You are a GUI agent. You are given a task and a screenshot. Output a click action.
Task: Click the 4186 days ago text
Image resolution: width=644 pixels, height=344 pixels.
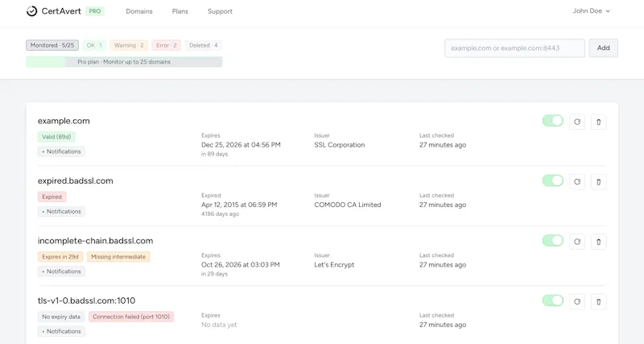click(220, 214)
